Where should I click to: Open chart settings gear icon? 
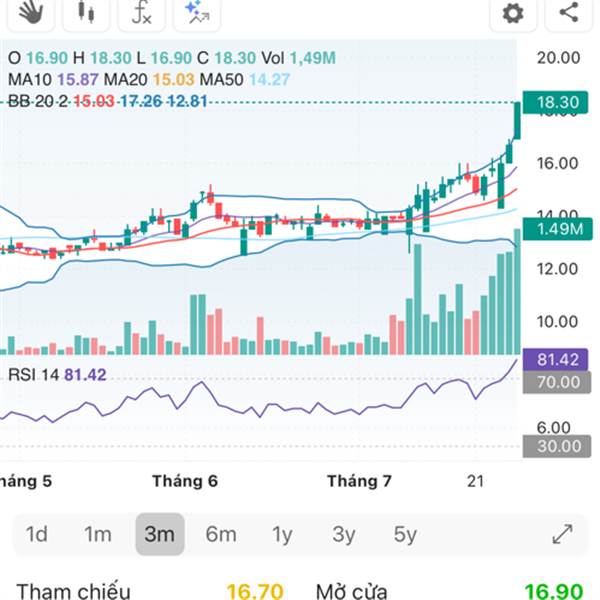pos(513,13)
